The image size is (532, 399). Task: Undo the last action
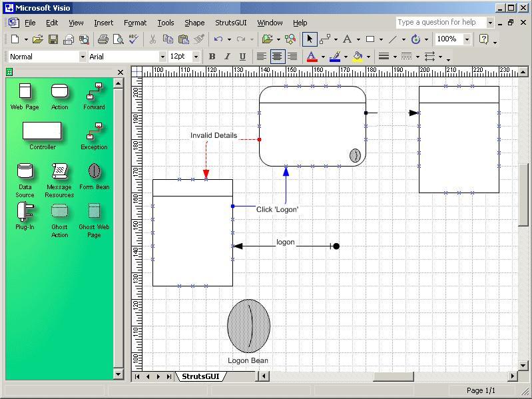pyautogui.click(x=218, y=39)
